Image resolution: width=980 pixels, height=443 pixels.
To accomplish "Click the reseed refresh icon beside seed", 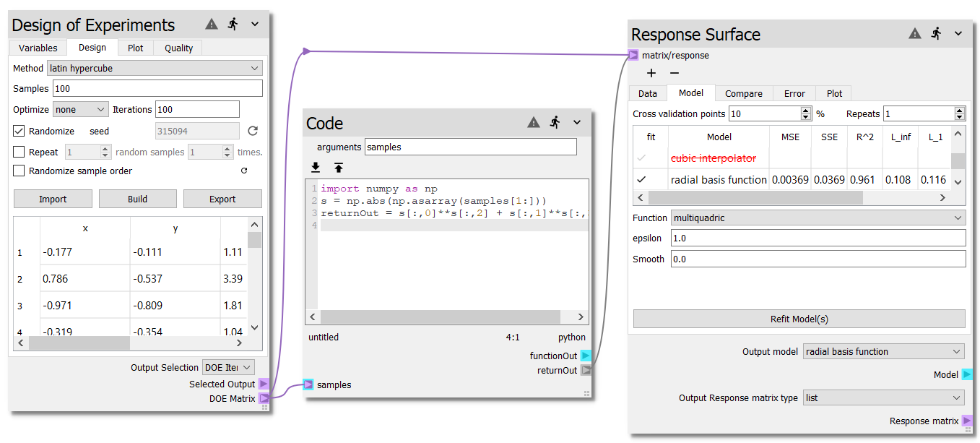I will (252, 131).
